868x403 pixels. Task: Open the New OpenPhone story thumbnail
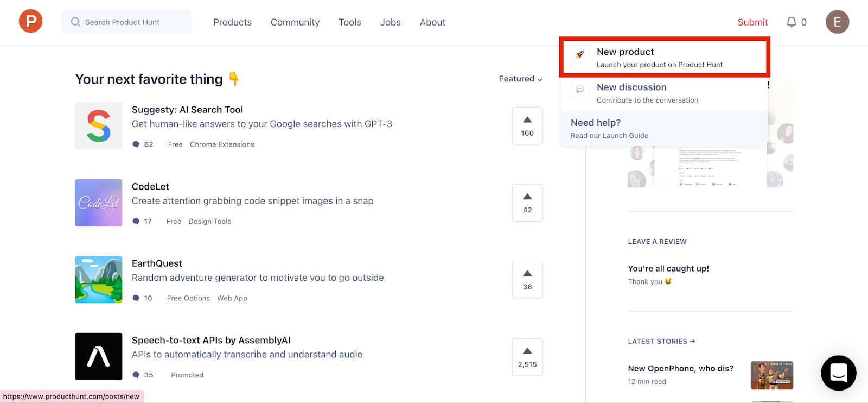click(x=772, y=375)
